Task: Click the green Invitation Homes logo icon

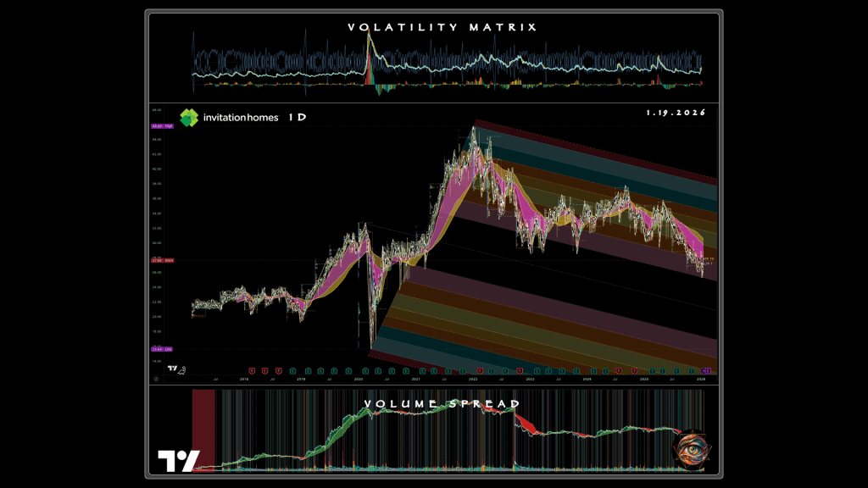Action: pyautogui.click(x=188, y=118)
